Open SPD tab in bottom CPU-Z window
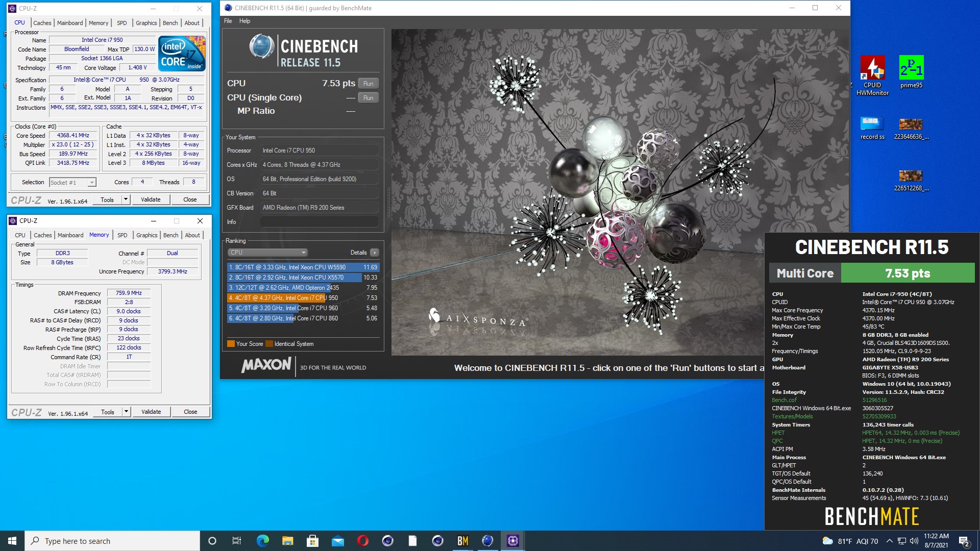This screenshot has height=551, width=980. tap(122, 235)
